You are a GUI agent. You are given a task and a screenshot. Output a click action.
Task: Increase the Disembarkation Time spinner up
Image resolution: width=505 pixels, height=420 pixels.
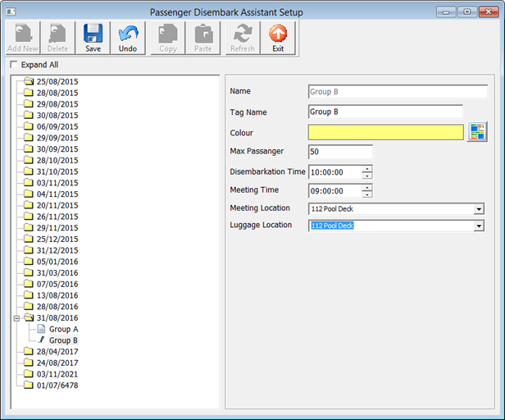coord(367,169)
